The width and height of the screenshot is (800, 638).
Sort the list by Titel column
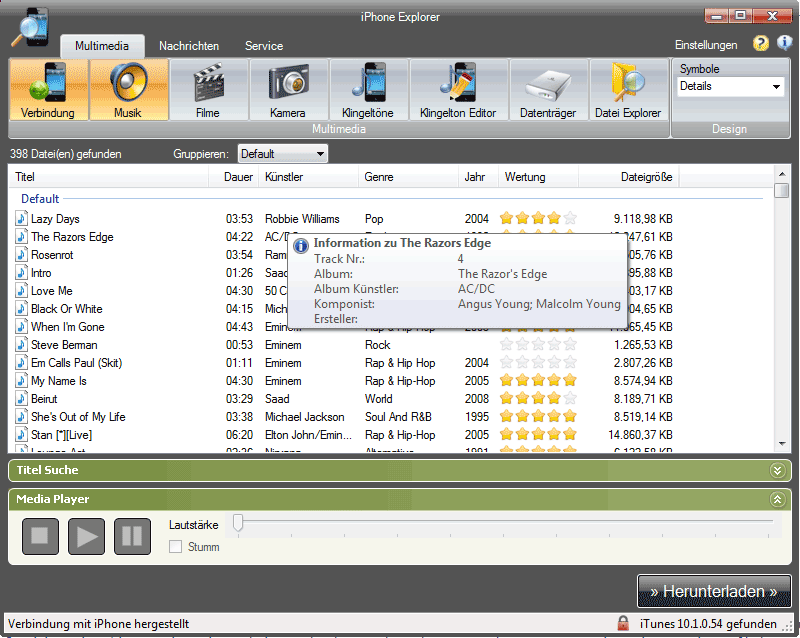pos(109,177)
